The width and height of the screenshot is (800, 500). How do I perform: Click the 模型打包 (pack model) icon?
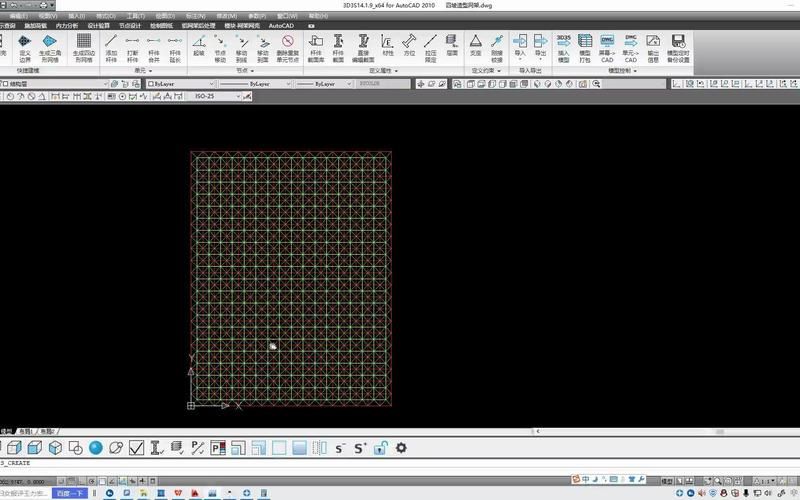pyautogui.click(x=585, y=46)
